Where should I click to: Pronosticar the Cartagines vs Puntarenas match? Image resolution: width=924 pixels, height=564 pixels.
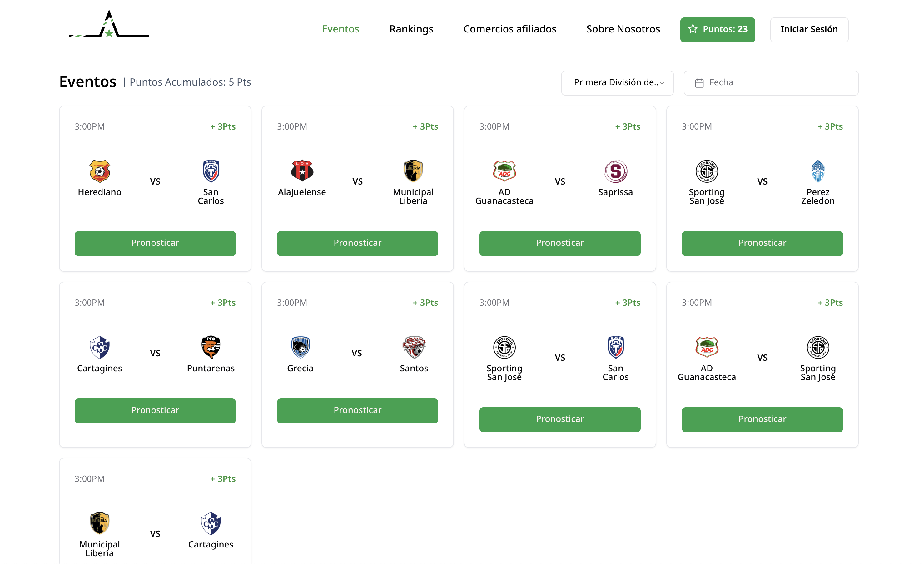pos(155,411)
